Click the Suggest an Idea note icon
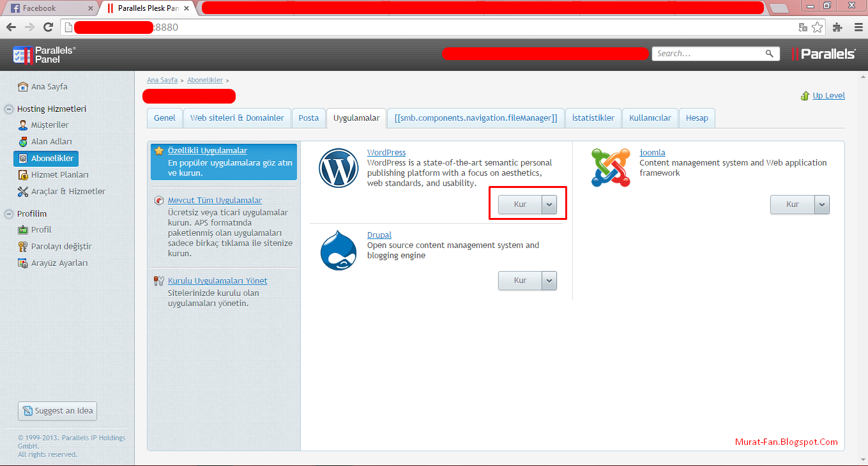 [x=27, y=411]
